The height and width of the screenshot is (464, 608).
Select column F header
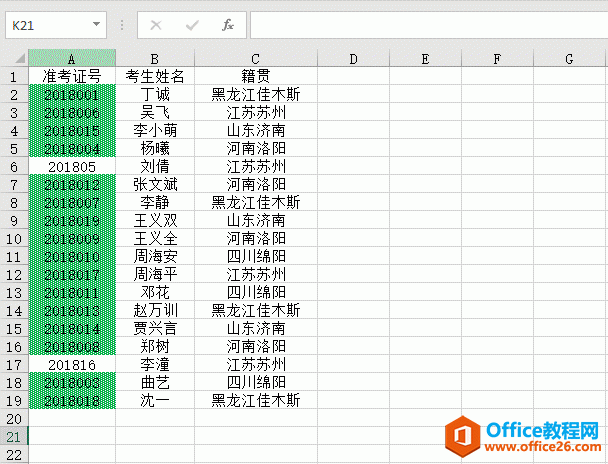tap(497, 59)
